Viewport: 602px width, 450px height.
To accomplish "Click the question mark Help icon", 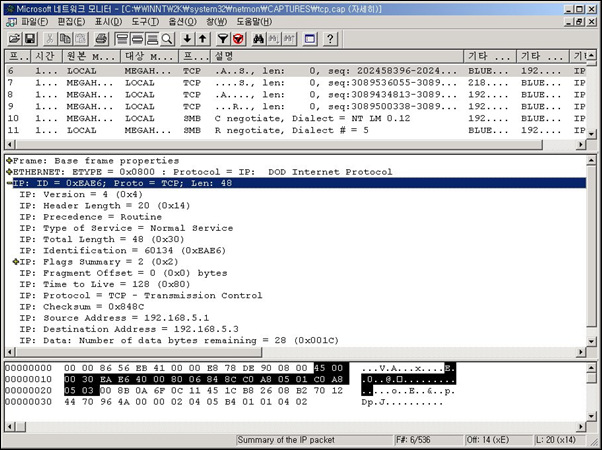I will click(330, 39).
